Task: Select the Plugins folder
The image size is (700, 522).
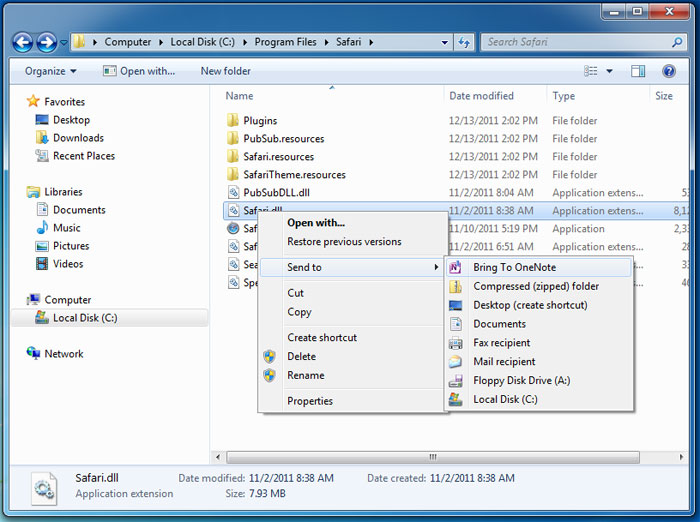Action: [x=260, y=121]
